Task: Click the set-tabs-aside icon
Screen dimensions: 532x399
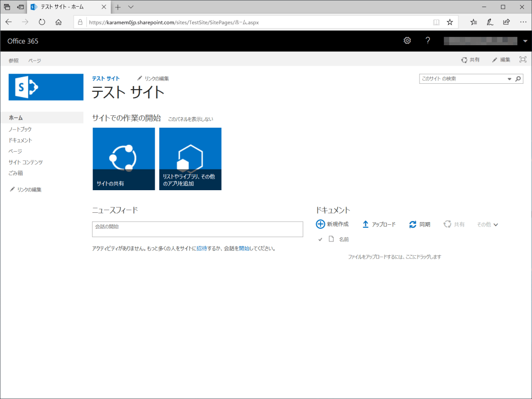Action: click(20, 7)
